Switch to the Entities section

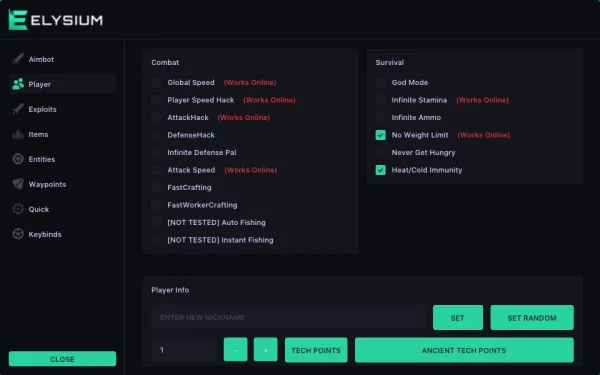coord(62,159)
